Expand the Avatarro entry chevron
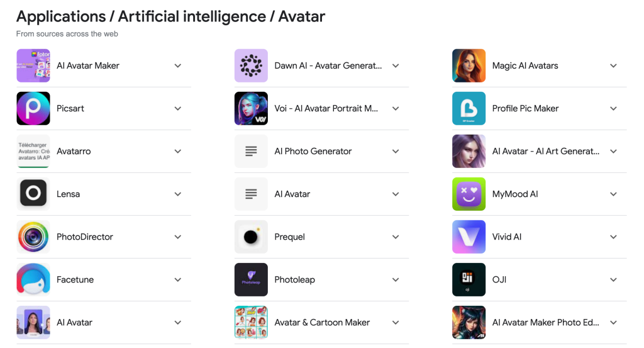This screenshot has height=348, width=644. [178, 151]
